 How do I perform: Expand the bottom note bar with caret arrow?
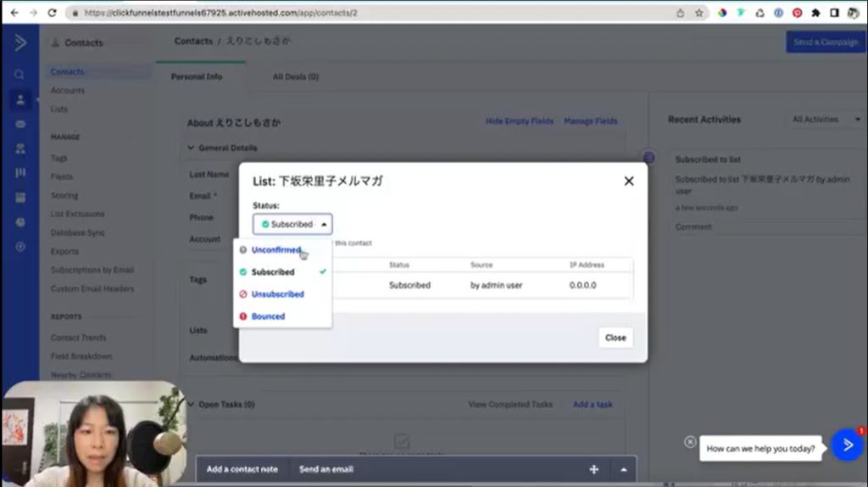pyautogui.click(x=624, y=469)
